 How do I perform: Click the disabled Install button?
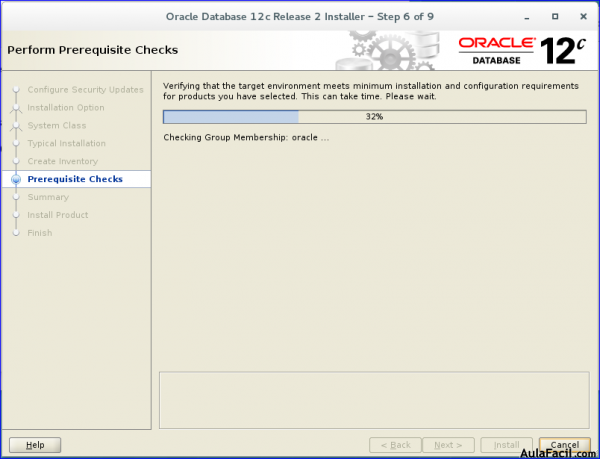(506, 445)
